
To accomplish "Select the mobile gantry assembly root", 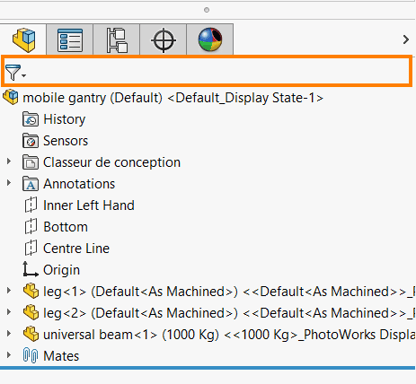I will point(163,98).
